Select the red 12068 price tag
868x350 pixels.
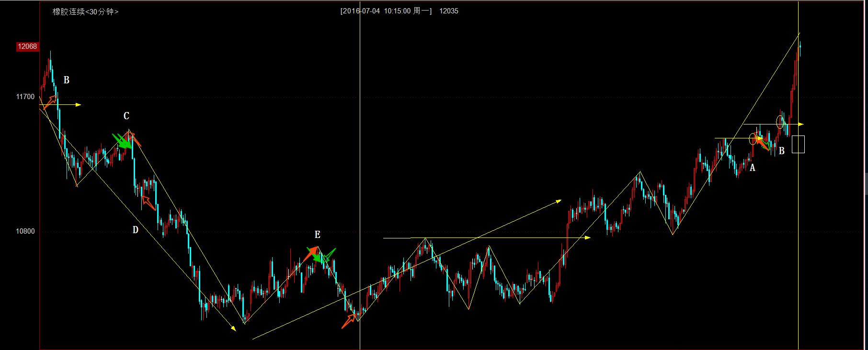(27, 46)
